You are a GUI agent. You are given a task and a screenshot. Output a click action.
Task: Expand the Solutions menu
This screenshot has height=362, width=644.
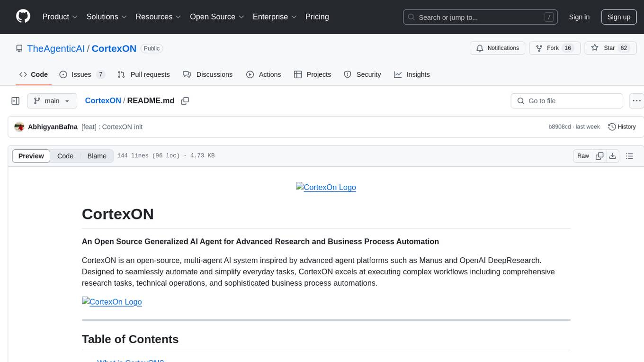coord(107,17)
